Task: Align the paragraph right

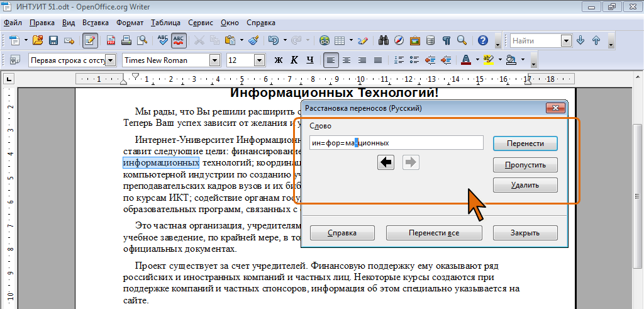Action: (x=362, y=60)
